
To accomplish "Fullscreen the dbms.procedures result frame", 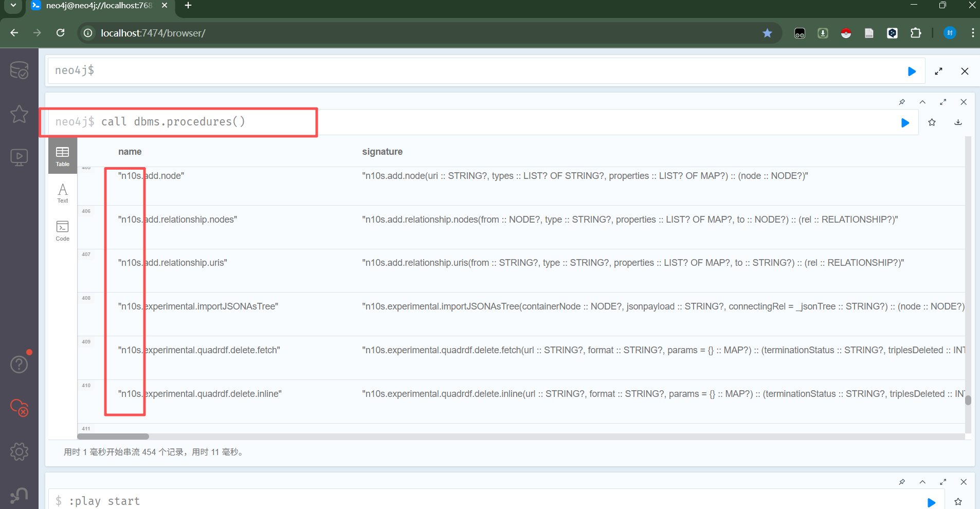I will (943, 102).
